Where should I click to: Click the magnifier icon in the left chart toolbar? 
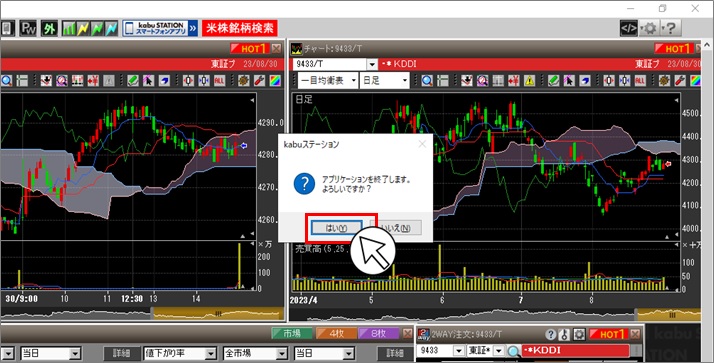(x=7, y=81)
